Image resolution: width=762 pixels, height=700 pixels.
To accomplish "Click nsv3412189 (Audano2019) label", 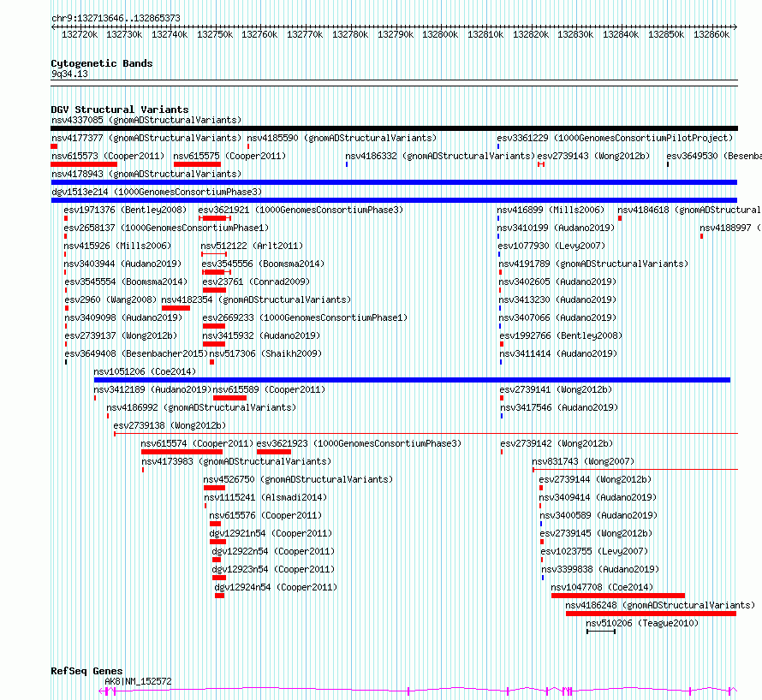I will pyautogui.click(x=152, y=389).
